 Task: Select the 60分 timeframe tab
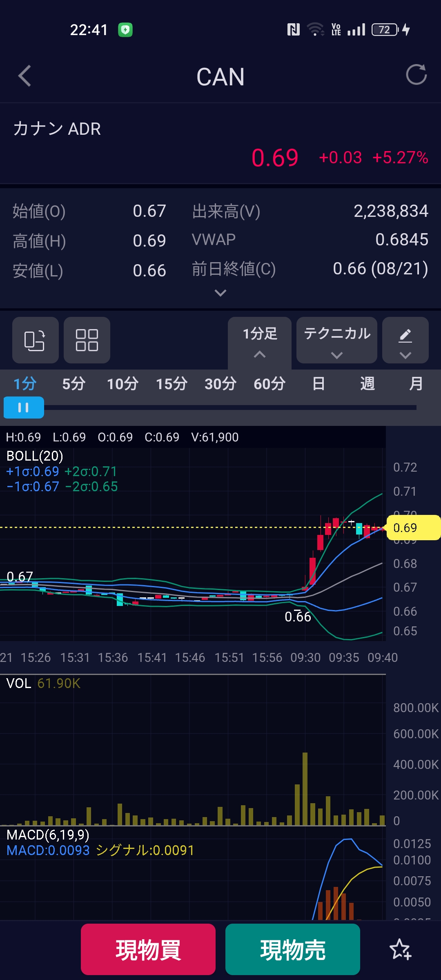[x=269, y=384]
